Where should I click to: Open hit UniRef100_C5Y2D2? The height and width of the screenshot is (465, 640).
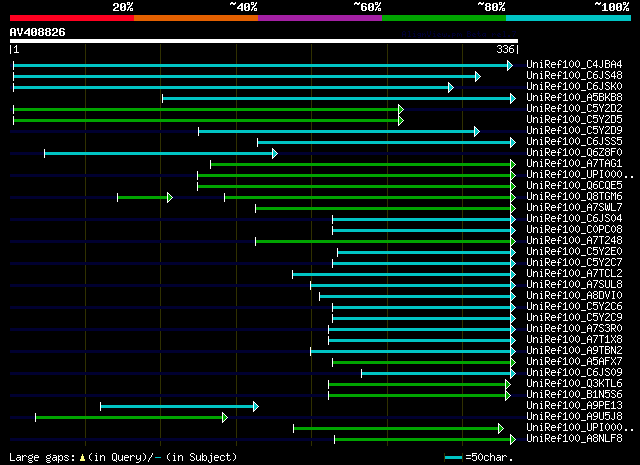point(574,108)
